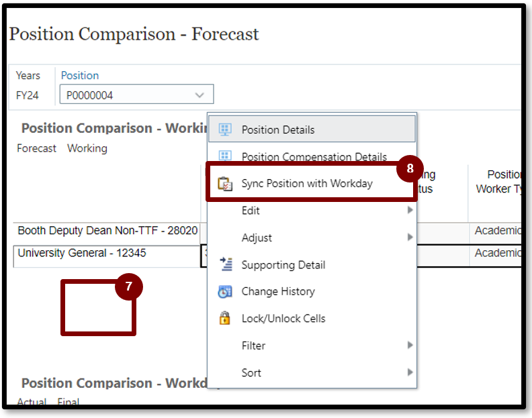The image size is (532, 418).
Task: Click the Change History clock icon
Action: pos(226,291)
